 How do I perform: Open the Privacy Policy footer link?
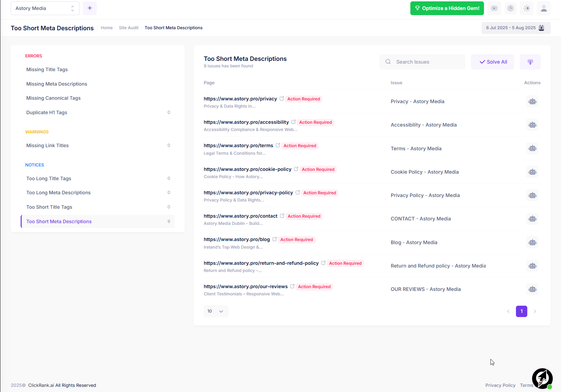pos(500,385)
